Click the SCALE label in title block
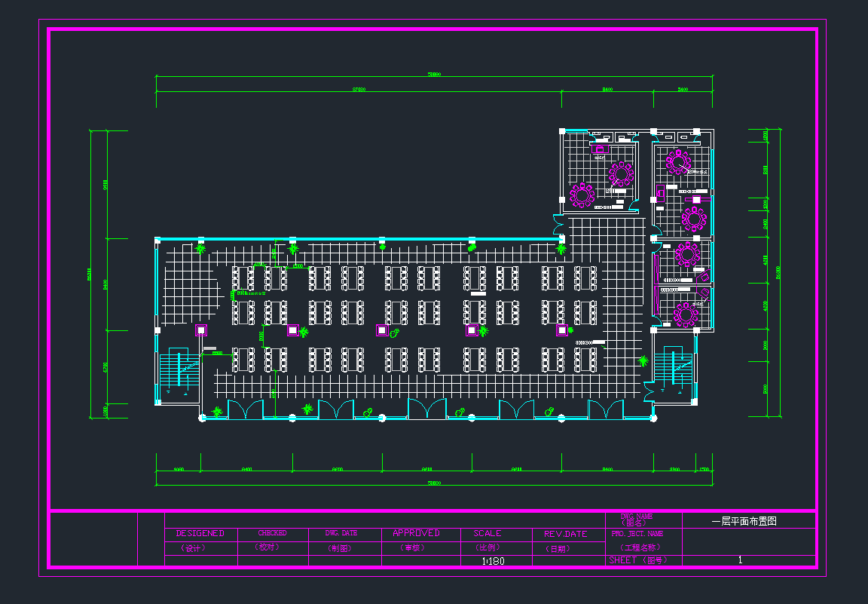 point(487,533)
